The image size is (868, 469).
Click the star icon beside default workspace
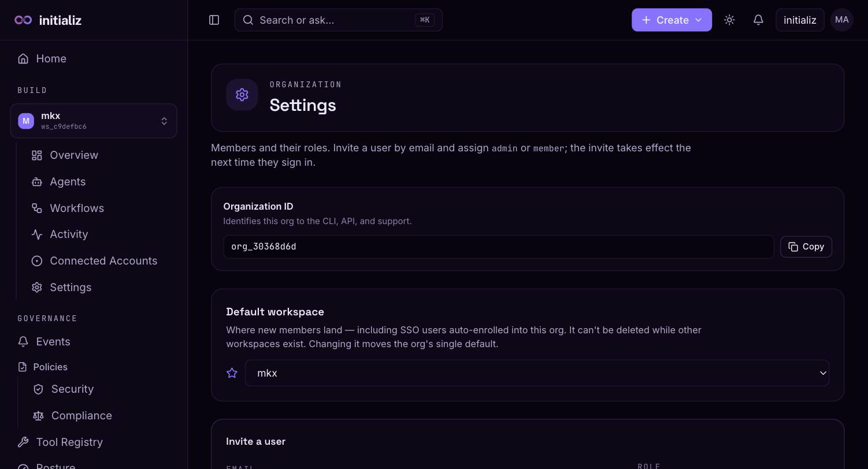tap(232, 373)
